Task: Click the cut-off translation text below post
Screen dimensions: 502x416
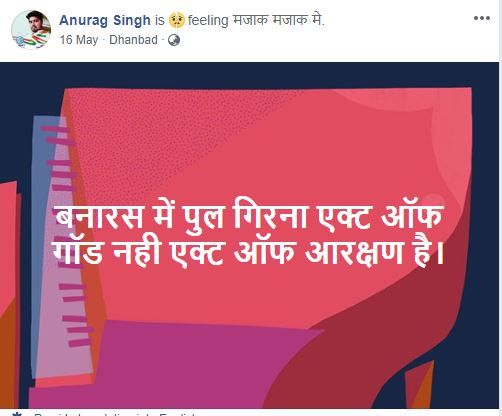Action: pyautogui.click(x=115, y=414)
